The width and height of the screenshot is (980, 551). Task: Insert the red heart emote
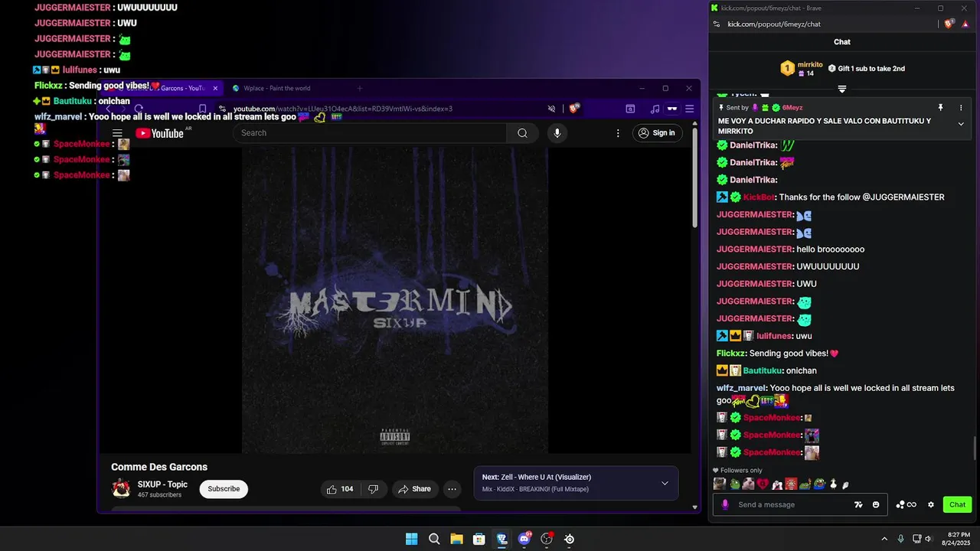point(763,484)
